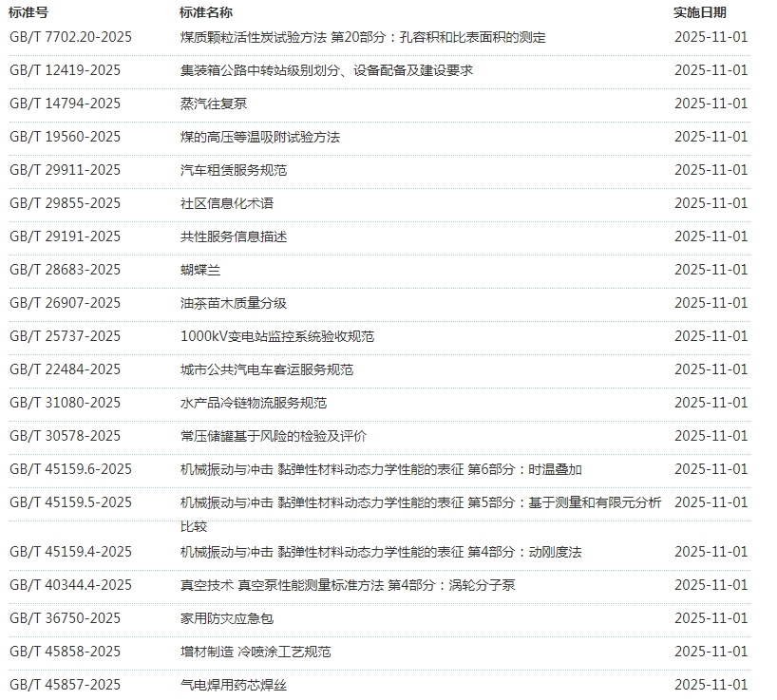The width and height of the screenshot is (777, 700).
Task: Select the 真空技术 涡轮分子泵 standard title
Action: [347, 585]
